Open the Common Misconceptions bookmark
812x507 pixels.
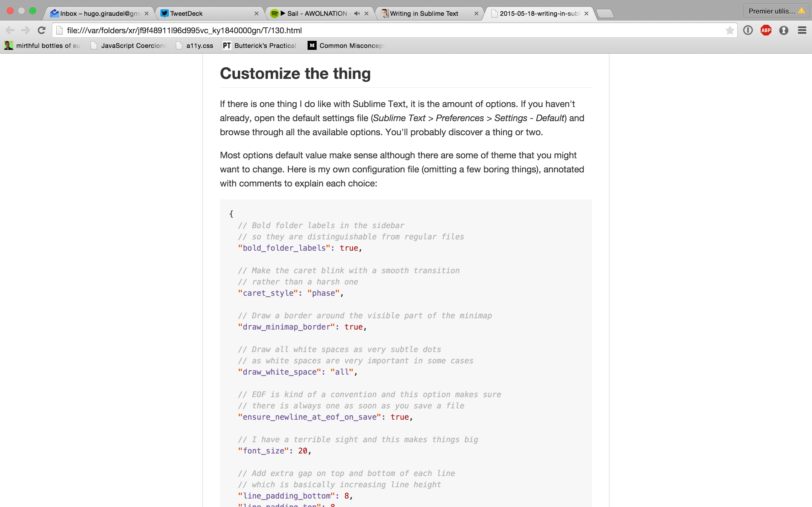(x=346, y=46)
